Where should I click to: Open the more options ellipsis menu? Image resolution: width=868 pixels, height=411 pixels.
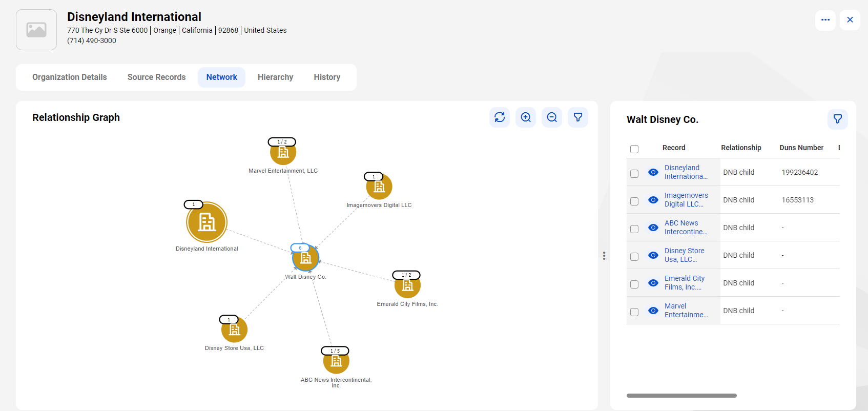[825, 20]
